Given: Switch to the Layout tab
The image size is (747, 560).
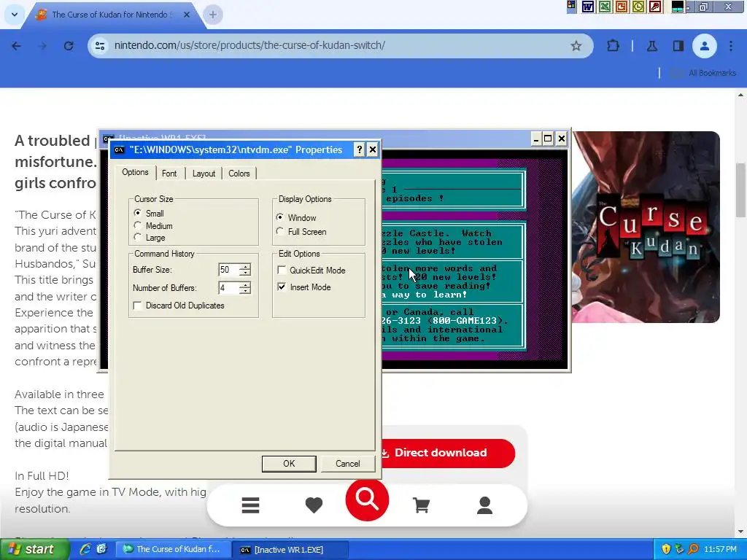Looking at the screenshot, I should [x=204, y=174].
